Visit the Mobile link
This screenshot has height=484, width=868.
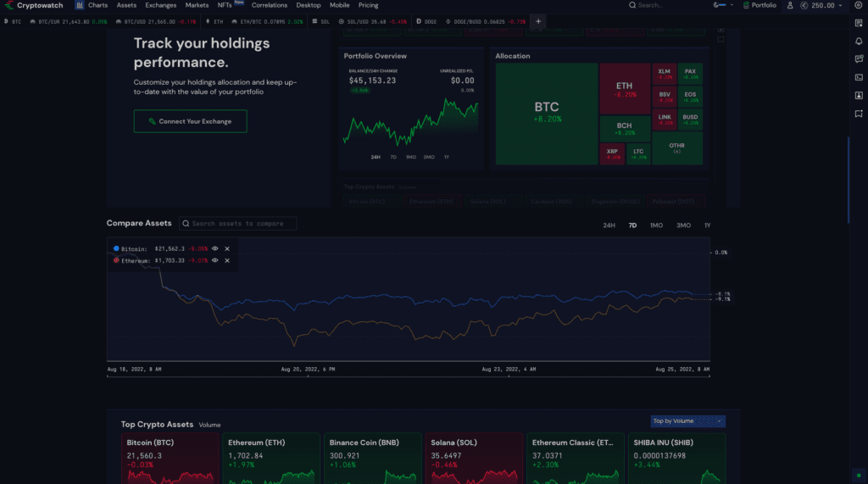[x=339, y=5]
